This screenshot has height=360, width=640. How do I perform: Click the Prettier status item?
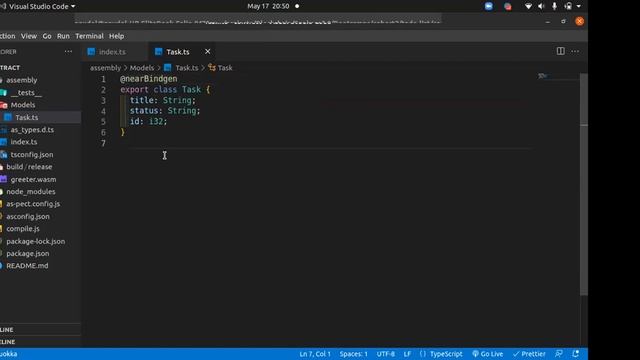pos(529,354)
